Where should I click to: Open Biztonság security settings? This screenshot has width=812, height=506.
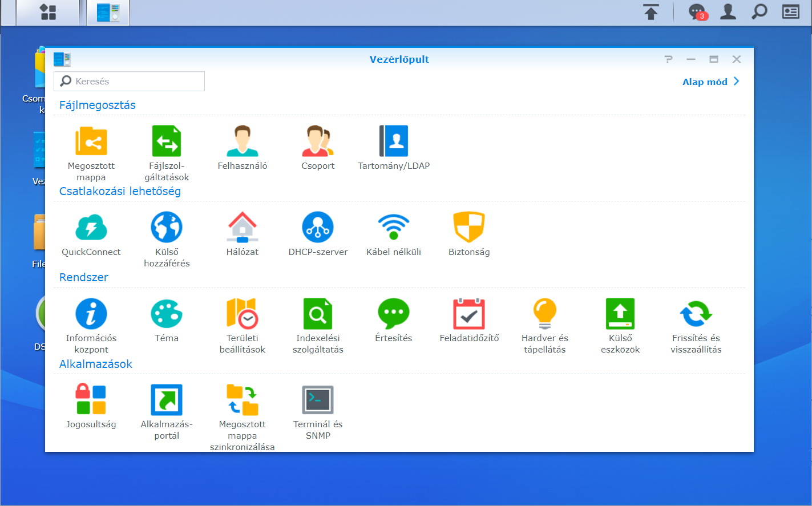pos(469,228)
